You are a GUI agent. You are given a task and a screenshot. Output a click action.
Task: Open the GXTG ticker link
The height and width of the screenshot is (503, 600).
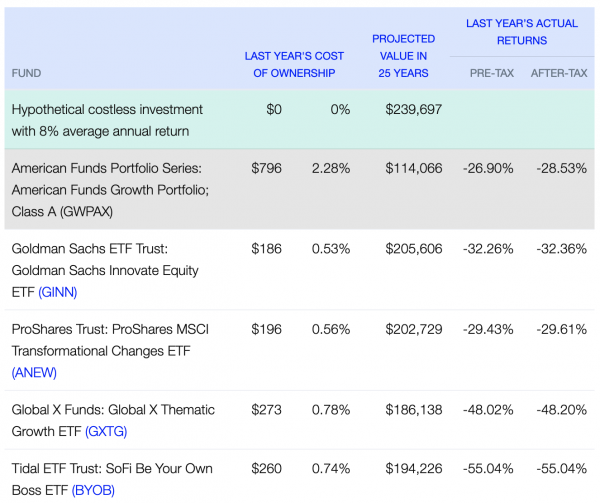click(106, 431)
